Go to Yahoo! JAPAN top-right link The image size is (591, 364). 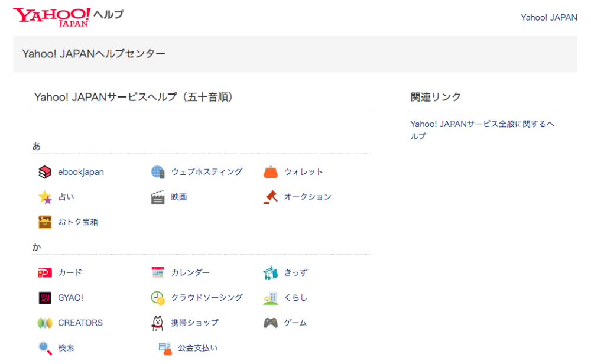(x=549, y=18)
